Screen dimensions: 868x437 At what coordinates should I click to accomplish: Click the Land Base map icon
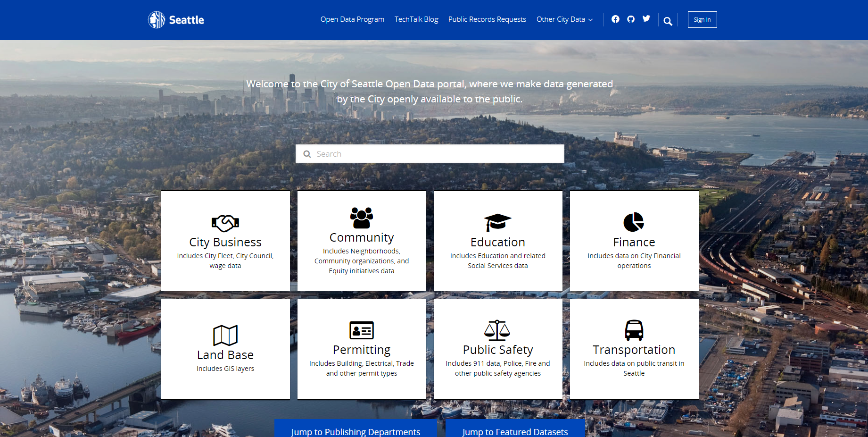(x=225, y=335)
